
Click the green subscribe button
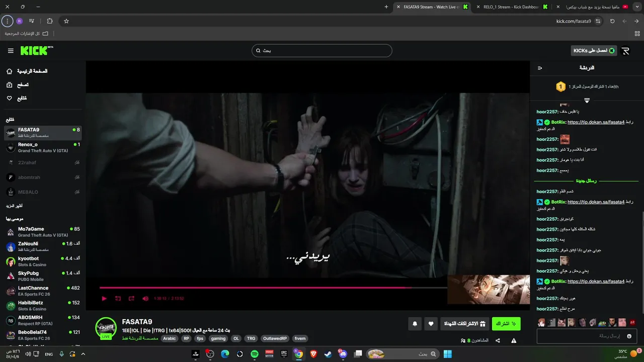(x=506, y=324)
